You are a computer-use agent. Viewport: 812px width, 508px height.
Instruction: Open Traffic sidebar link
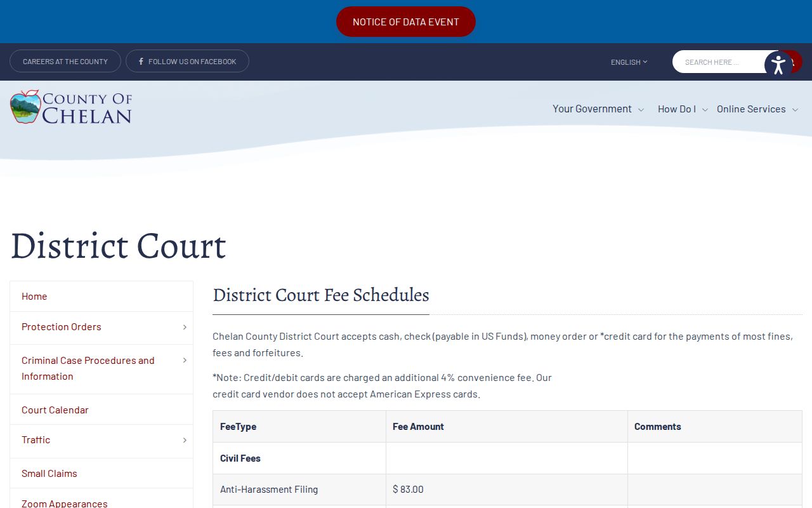[x=36, y=439]
